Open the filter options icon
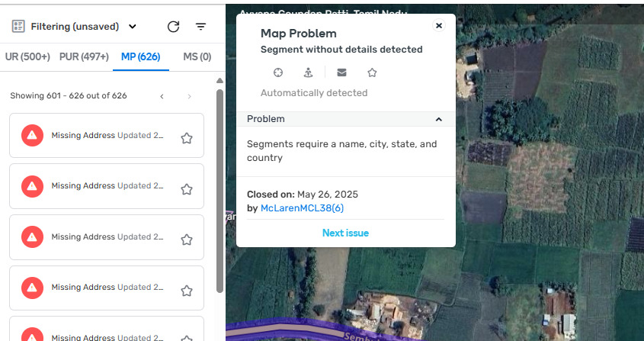This screenshot has height=341, width=644. click(201, 27)
